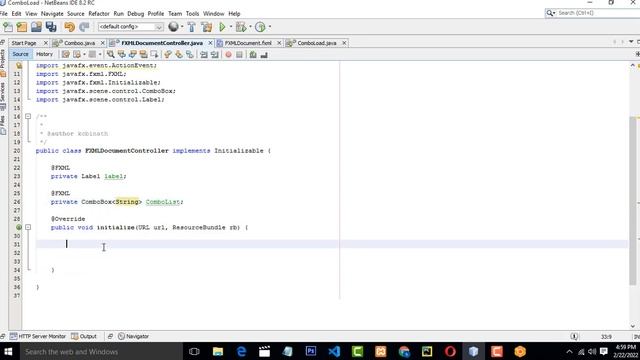Open the Source menu
This screenshot has width=640, height=360.
(x=76, y=13)
